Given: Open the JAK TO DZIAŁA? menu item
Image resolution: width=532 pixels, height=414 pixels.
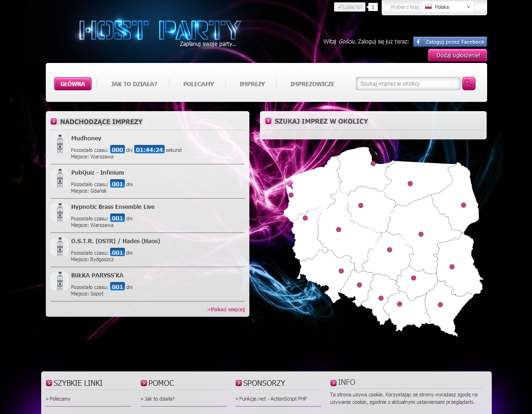Looking at the screenshot, I should click(134, 84).
